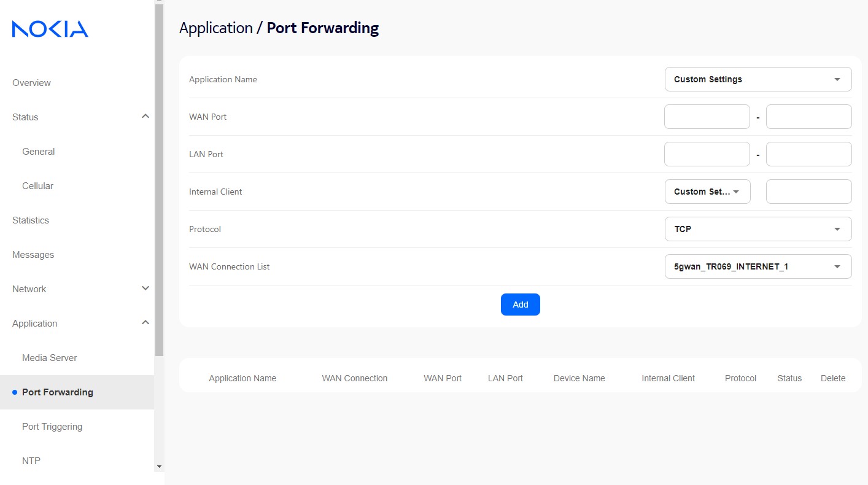Open the Statistics page
Screen dimensions: 868x485
tap(31, 220)
